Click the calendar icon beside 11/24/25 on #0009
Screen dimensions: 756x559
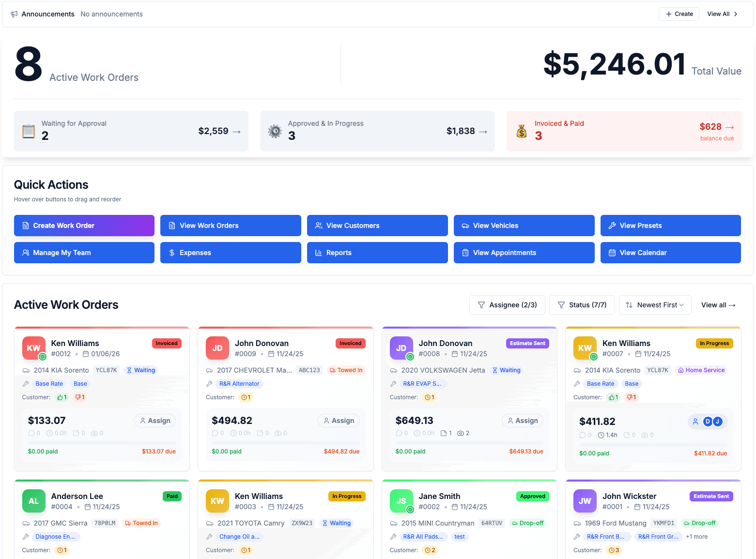click(270, 354)
